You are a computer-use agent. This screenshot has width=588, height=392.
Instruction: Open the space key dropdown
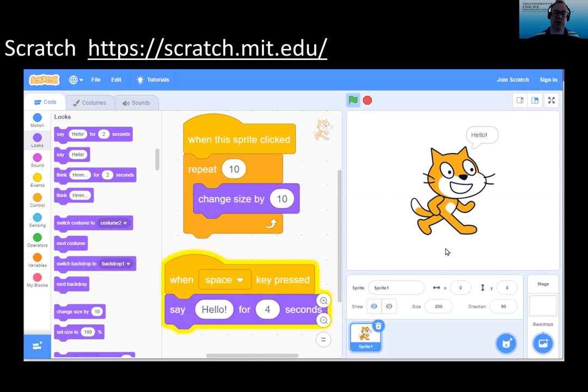point(225,280)
